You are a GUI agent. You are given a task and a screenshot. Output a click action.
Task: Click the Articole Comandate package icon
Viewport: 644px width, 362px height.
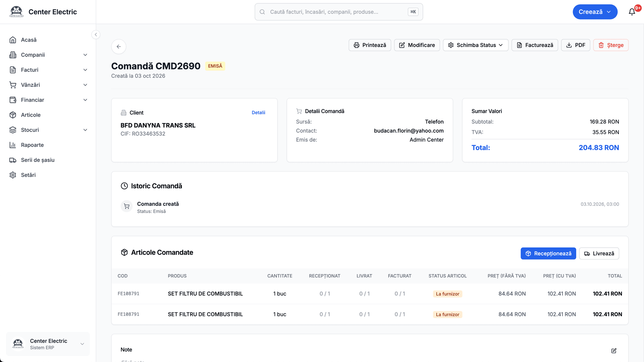coord(124,252)
